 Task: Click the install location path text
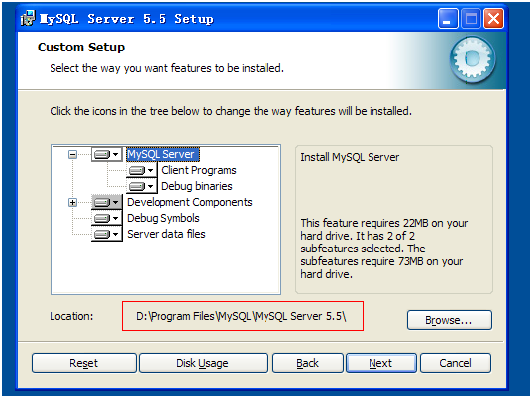(x=241, y=316)
